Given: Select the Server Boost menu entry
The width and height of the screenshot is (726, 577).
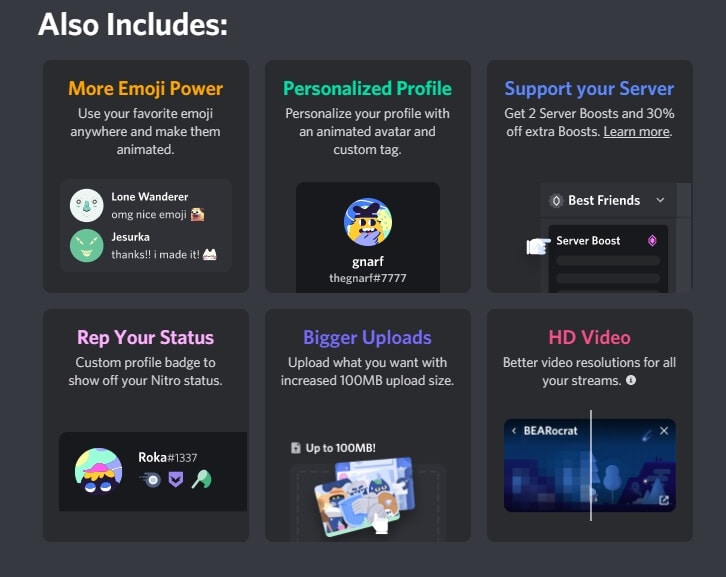Looking at the screenshot, I should (x=608, y=240).
